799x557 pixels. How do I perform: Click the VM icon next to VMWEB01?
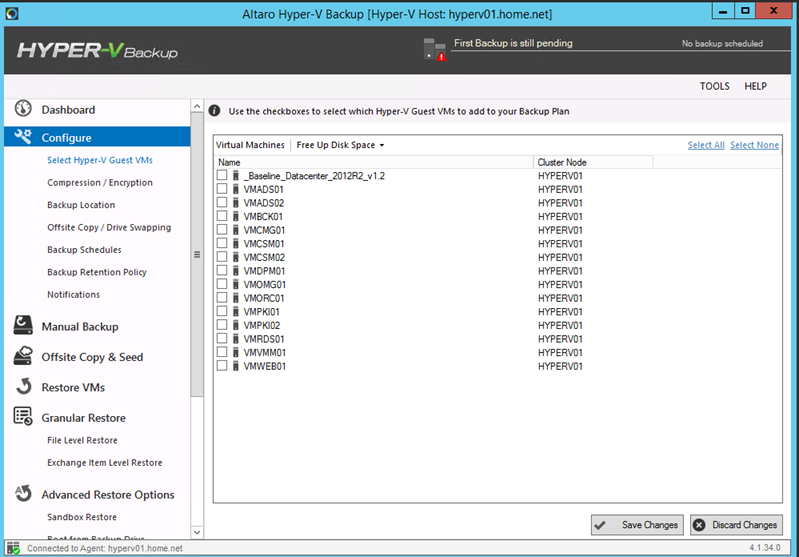(235, 366)
